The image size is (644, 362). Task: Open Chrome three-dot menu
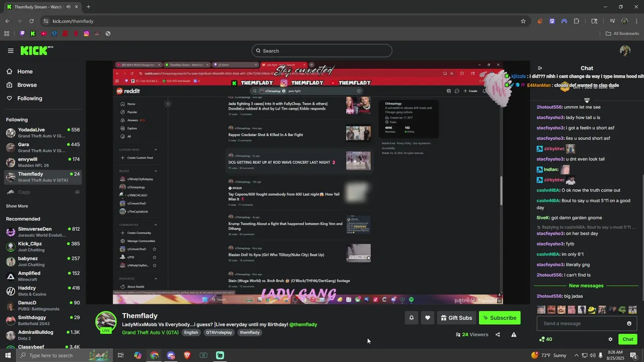pyautogui.click(x=636, y=21)
